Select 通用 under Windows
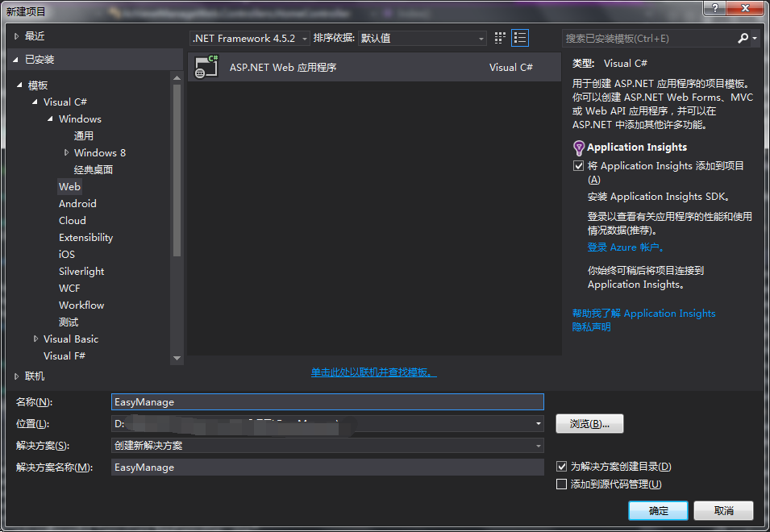 [84, 136]
